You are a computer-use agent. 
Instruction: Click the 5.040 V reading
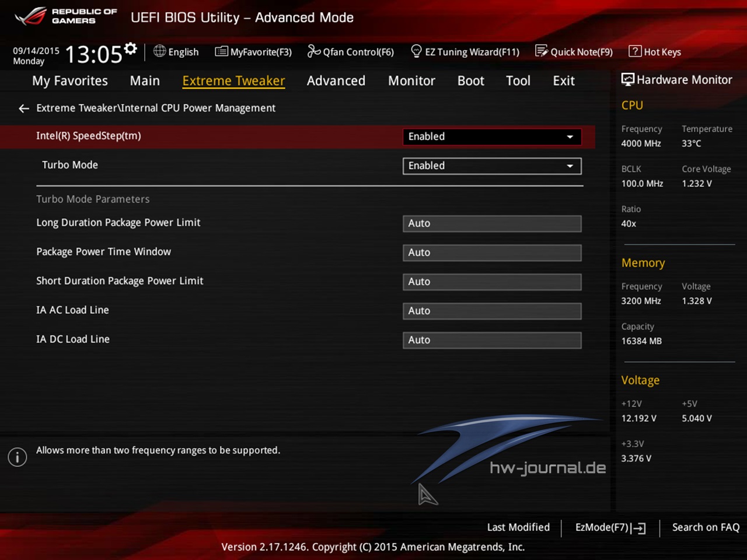[x=697, y=418]
